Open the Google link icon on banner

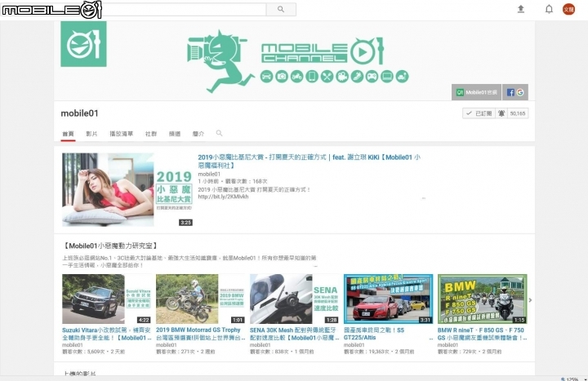click(520, 92)
